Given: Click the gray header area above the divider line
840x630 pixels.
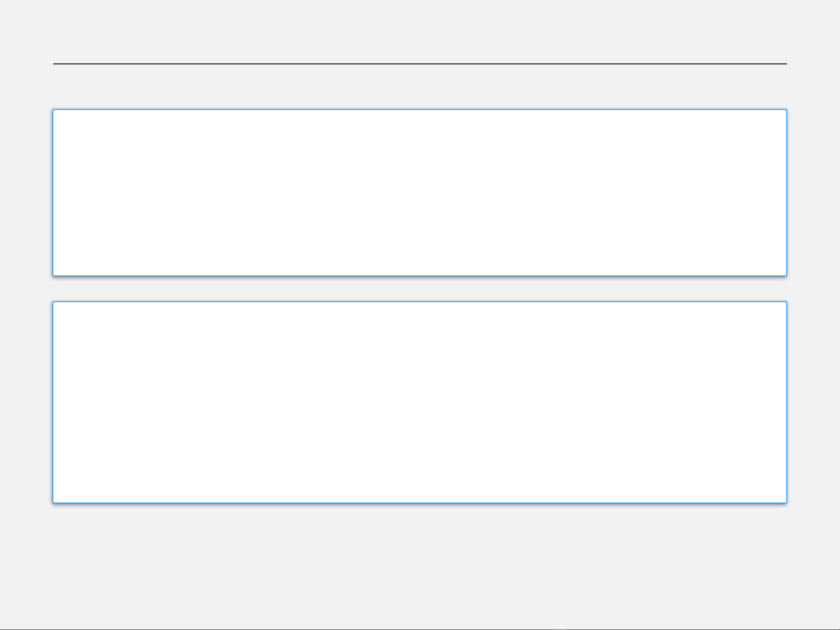Looking at the screenshot, I should pos(420,33).
